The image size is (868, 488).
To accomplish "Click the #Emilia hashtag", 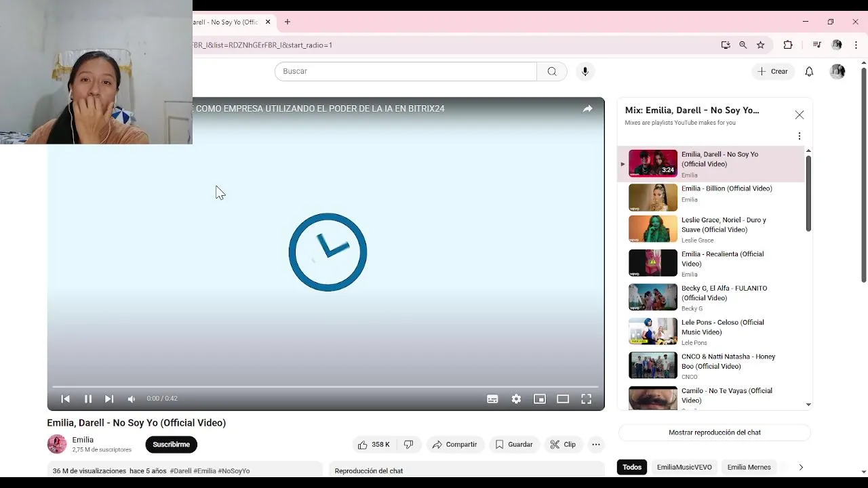I will (x=205, y=471).
